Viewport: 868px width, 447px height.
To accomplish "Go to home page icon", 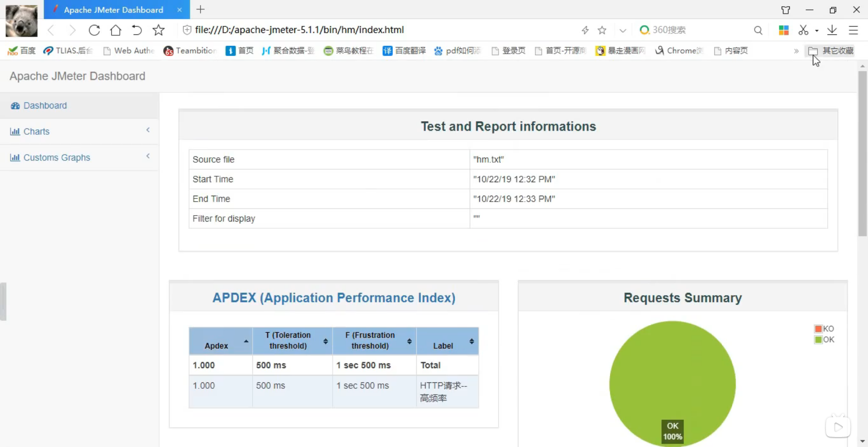I will point(116,30).
